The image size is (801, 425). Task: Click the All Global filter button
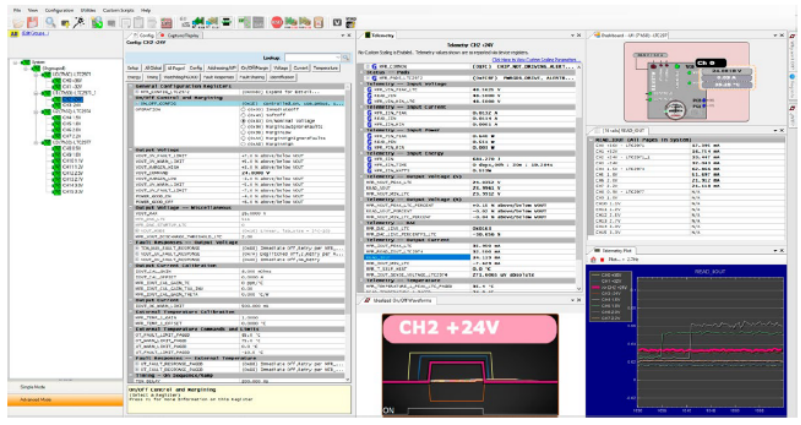point(153,68)
